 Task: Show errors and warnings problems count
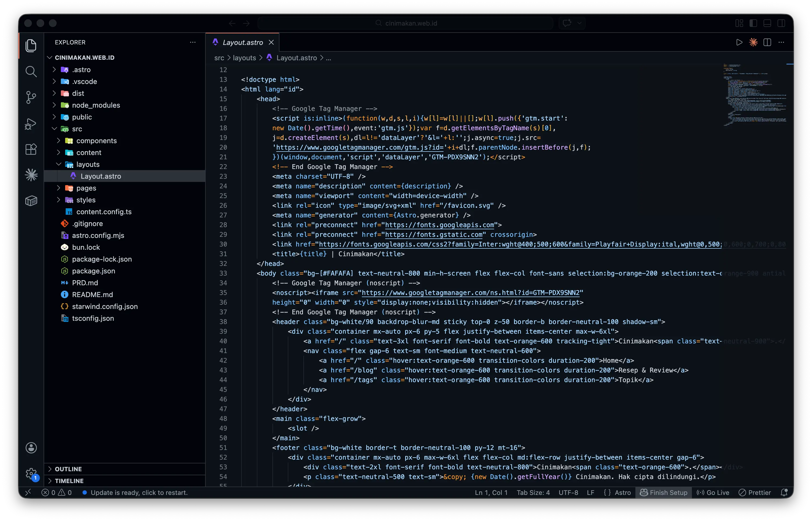point(57,492)
